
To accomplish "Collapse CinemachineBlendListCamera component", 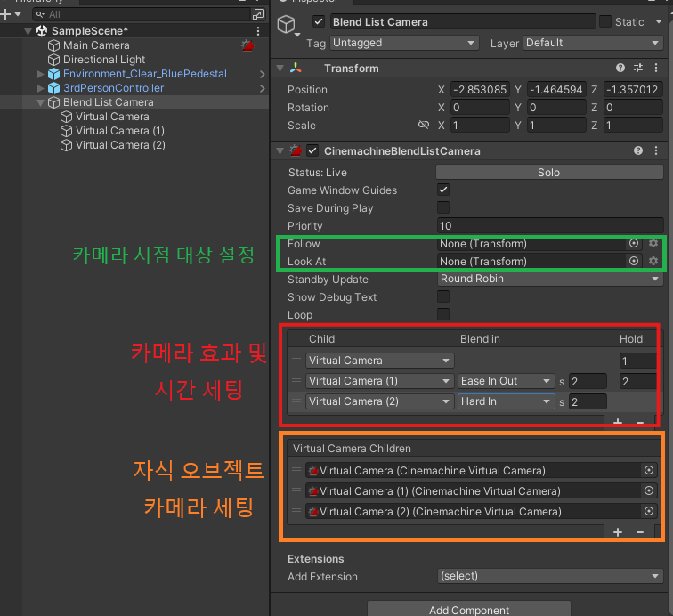I will pyautogui.click(x=280, y=151).
